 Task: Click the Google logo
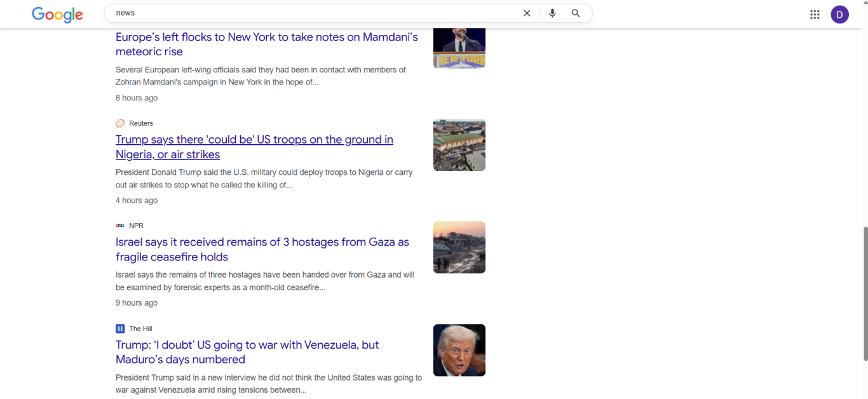(x=57, y=14)
